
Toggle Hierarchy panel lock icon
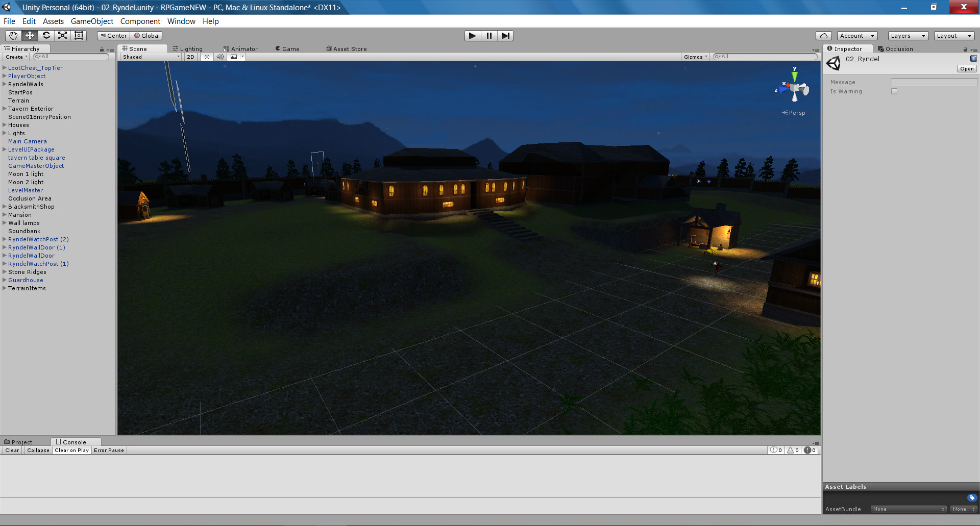point(102,49)
